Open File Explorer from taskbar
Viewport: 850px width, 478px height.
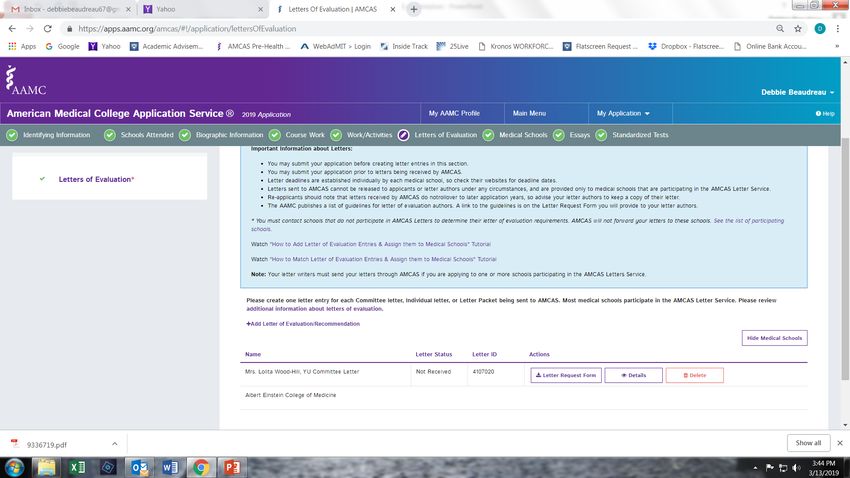[47, 467]
